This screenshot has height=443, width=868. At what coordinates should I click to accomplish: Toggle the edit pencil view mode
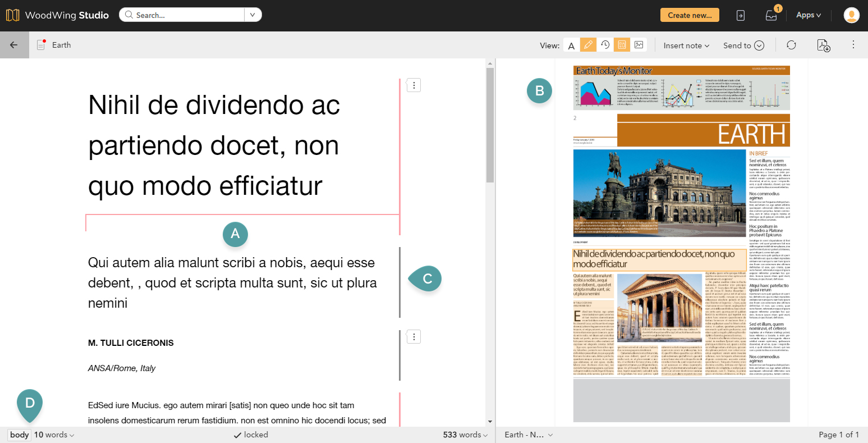point(588,45)
